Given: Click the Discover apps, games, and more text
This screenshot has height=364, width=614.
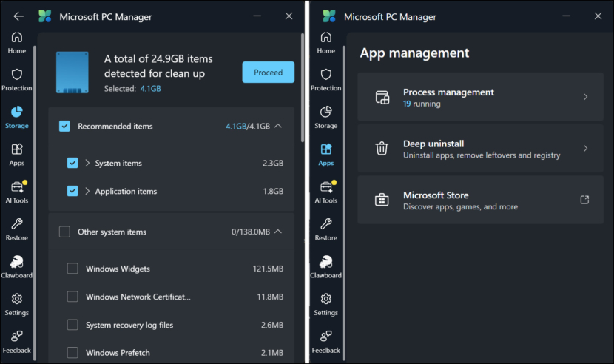Looking at the screenshot, I should tap(460, 206).
